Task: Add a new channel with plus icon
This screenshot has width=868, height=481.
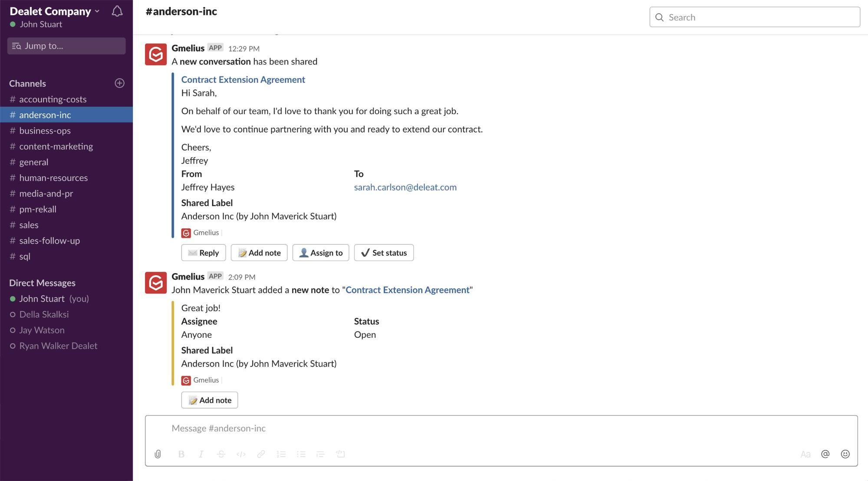Action: (x=119, y=83)
